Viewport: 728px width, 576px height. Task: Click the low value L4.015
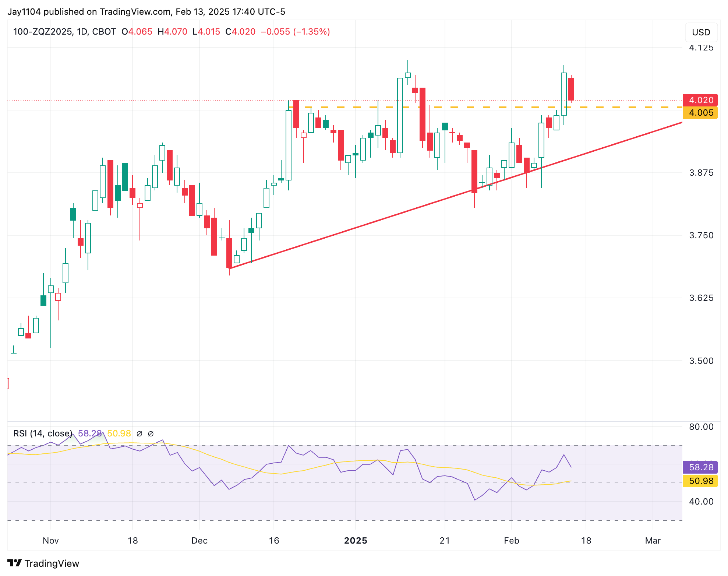click(206, 32)
